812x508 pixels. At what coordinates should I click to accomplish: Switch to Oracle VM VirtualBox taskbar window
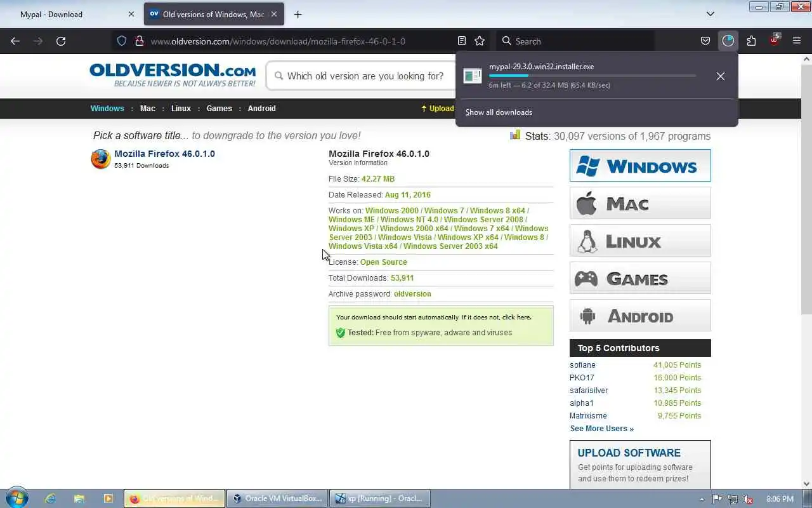278,498
